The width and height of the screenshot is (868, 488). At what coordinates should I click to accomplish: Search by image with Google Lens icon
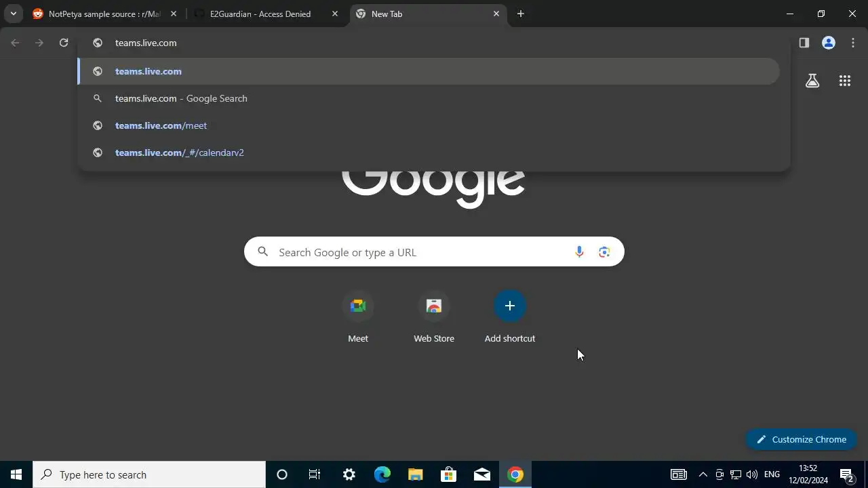click(604, 252)
